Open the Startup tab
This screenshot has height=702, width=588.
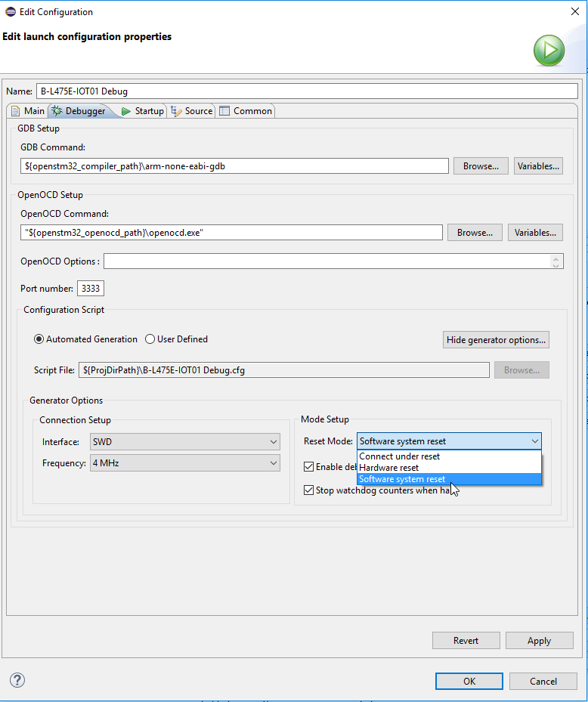coord(142,111)
